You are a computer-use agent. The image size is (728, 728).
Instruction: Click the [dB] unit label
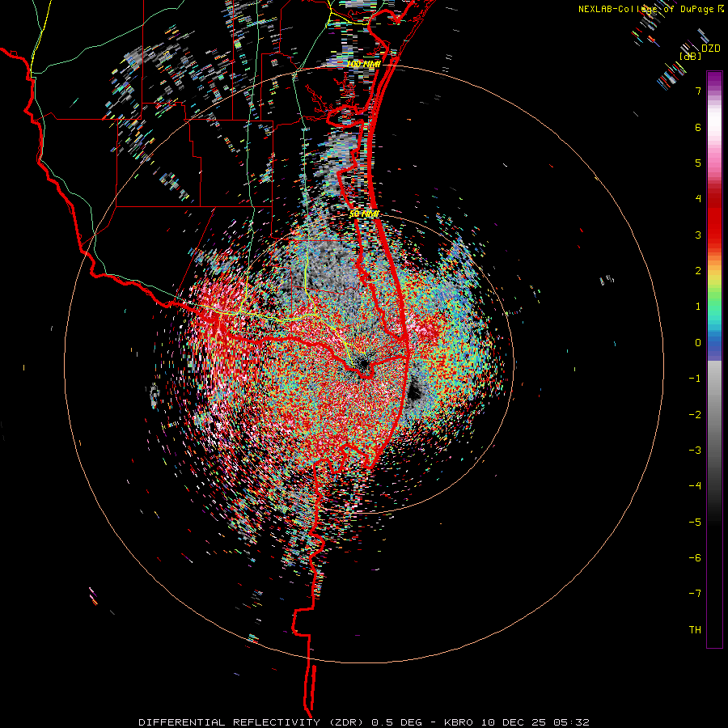(x=691, y=57)
